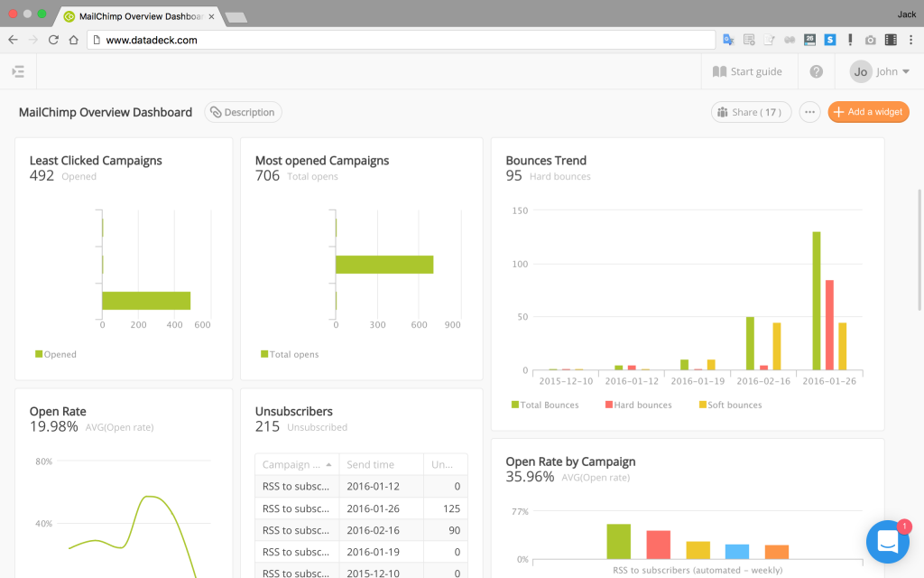Screen dimensions: 924x578
Task: Click the Jack profile name in Chrome
Action: tap(906, 14)
